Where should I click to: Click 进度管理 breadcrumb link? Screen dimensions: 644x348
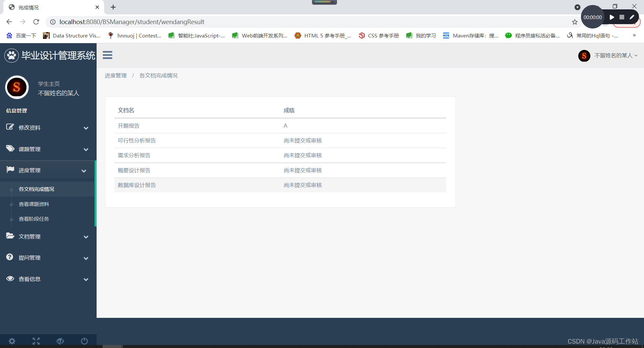[116, 75]
